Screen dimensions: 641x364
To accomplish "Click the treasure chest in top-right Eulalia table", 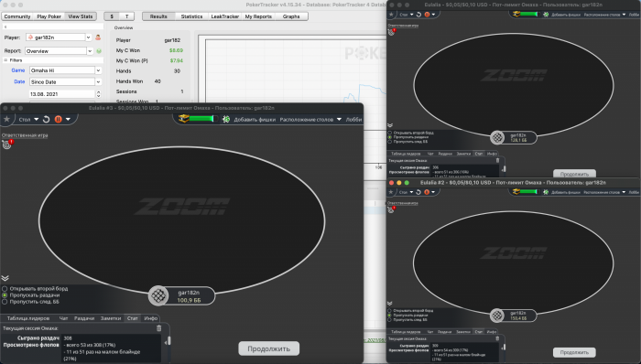I will [516, 14].
